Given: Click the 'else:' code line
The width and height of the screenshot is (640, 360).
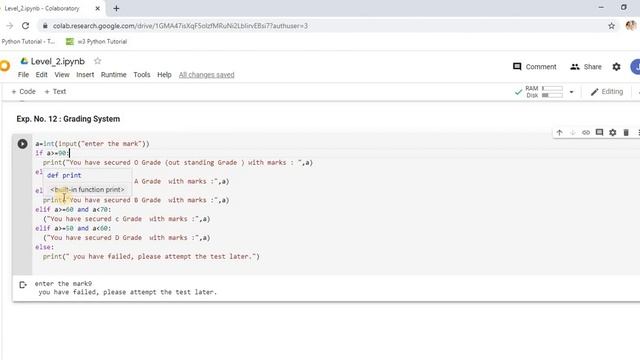Looking at the screenshot, I should coord(44,247).
